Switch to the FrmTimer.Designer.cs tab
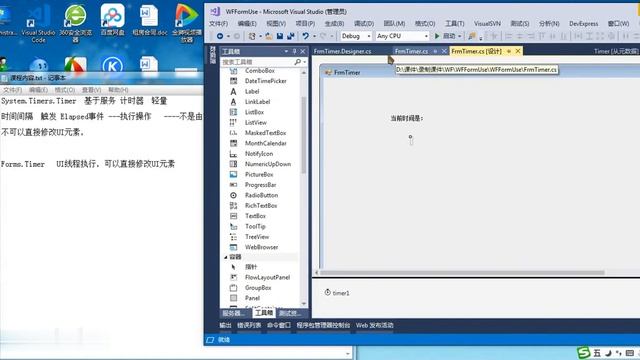The height and width of the screenshot is (360, 640). coord(342,51)
